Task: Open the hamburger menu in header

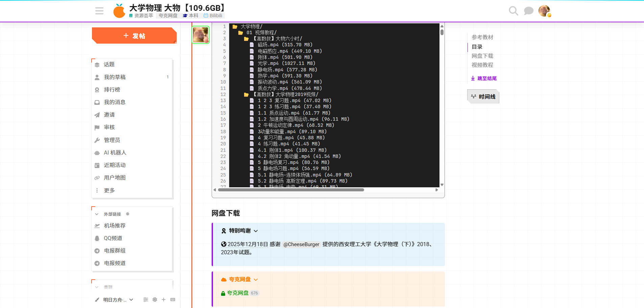Action: pos(99,11)
